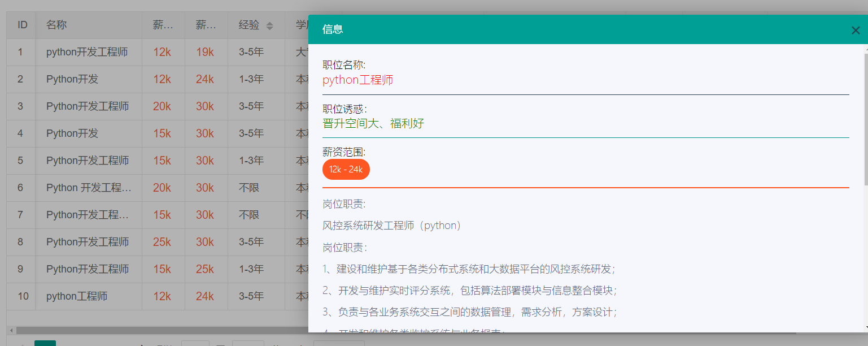The image size is (868, 346).
Task: Click the green text 晋升空间大、福利好
Action: point(373,123)
